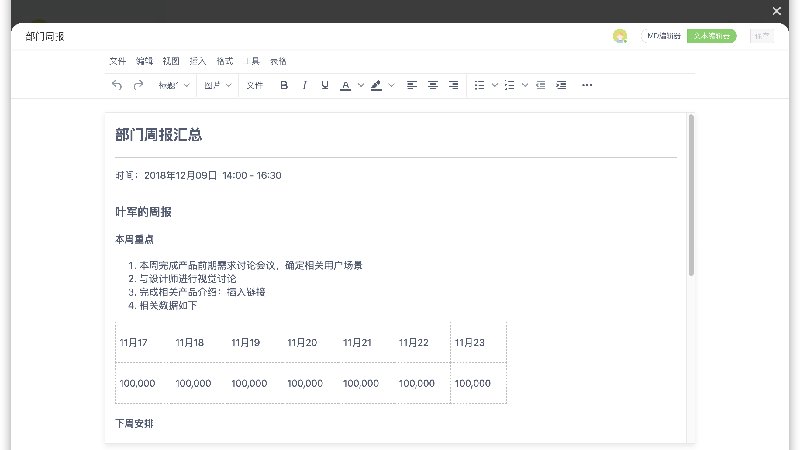Click the 部门周报 title field
This screenshot has height=450, width=800.
click(x=45, y=37)
